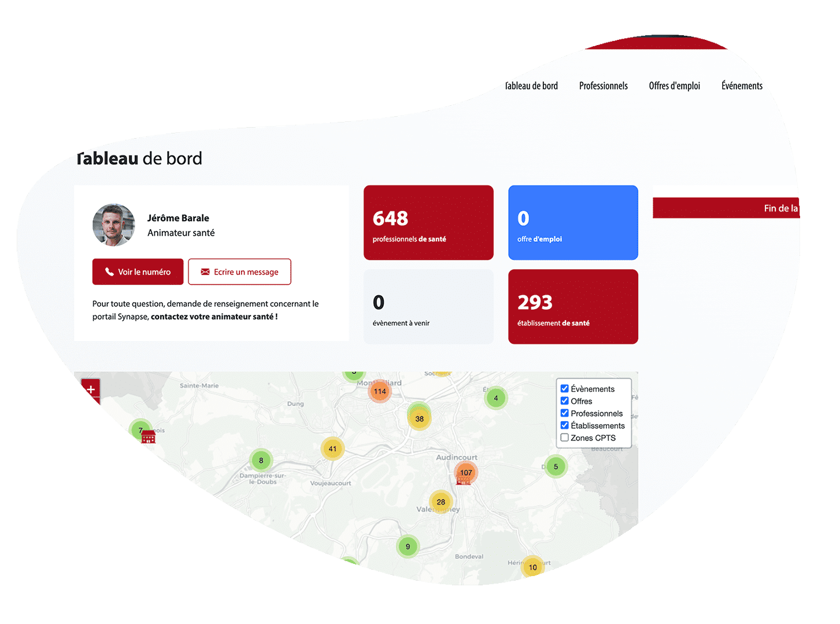Image resolution: width=840 pixels, height=624 pixels.
Task: Click the Sainte-Marie label on the map
Action: (199, 385)
